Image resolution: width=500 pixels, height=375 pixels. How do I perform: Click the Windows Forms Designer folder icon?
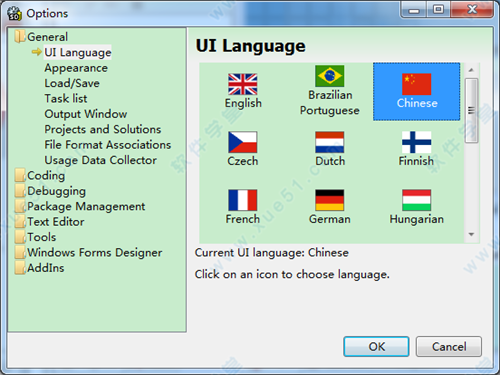(20, 252)
